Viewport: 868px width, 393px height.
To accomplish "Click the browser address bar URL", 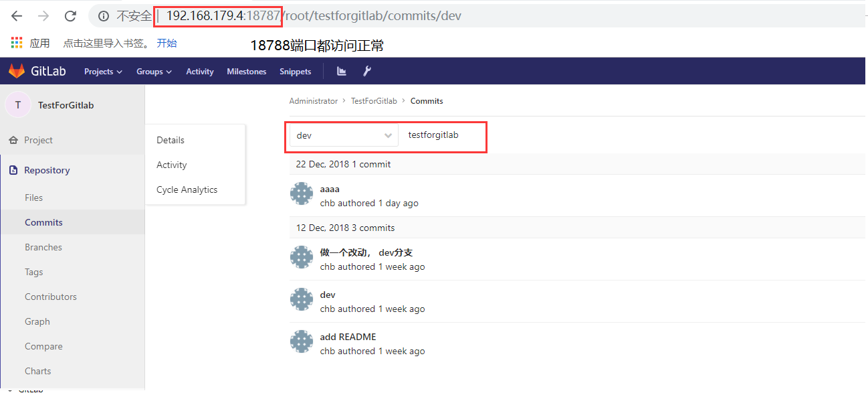I will click(x=314, y=16).
